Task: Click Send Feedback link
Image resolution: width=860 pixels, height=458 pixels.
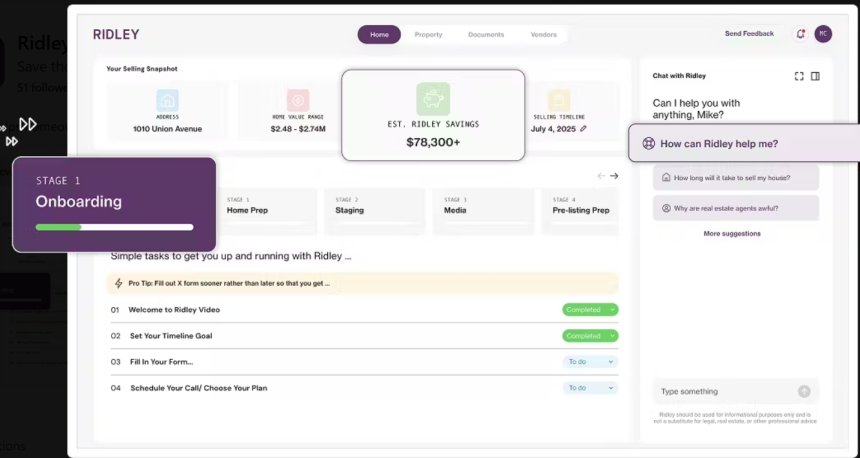Action: point(749,33)
